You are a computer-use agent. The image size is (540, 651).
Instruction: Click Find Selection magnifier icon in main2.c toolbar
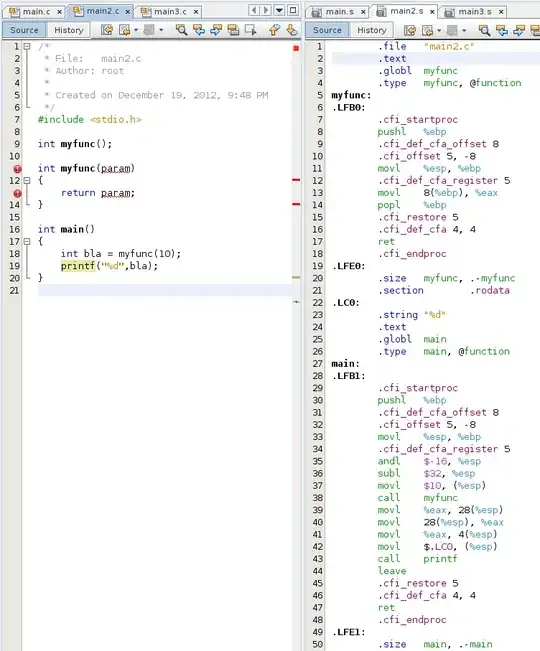coord(181,30)
